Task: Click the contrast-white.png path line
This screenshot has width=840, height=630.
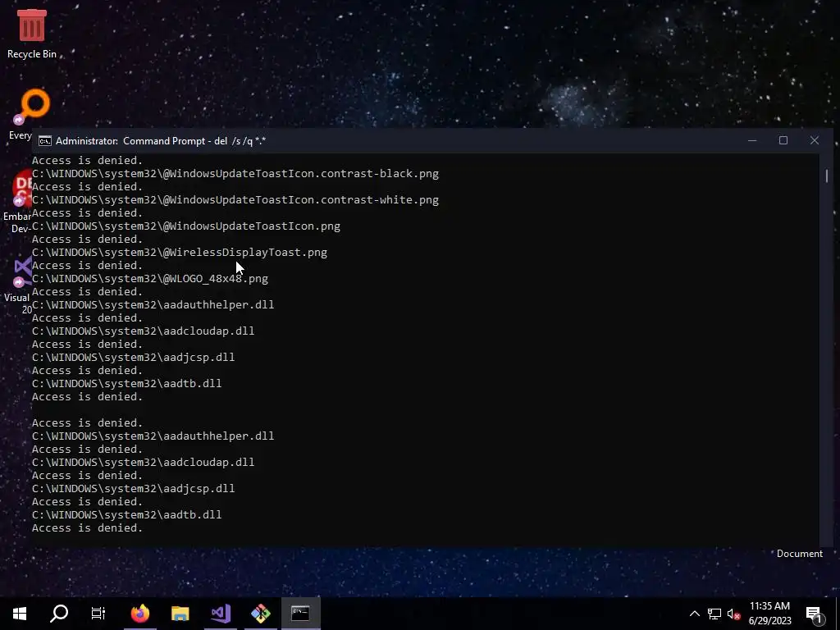Action: click(x=235, y=200)
